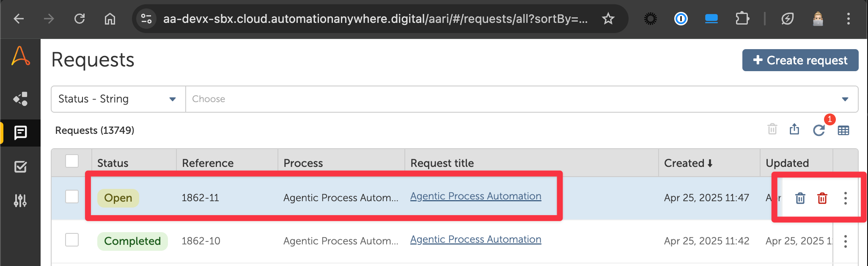Check the box for request 1862-10
The width and height of the screenshot is (868, 266).
[72, 240]
